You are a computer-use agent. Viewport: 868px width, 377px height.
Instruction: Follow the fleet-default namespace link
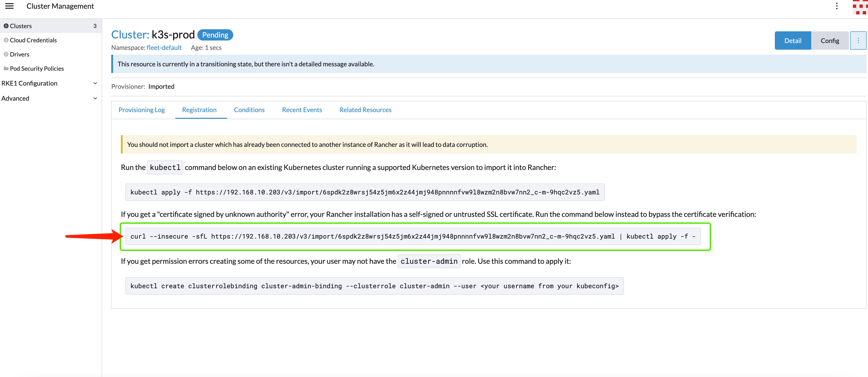pyautogui.click(x=164, y=47)
